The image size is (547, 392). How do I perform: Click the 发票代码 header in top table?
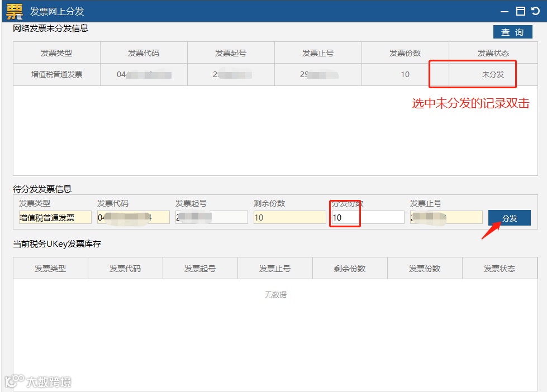pyautogui.click(x=144, y=53)
